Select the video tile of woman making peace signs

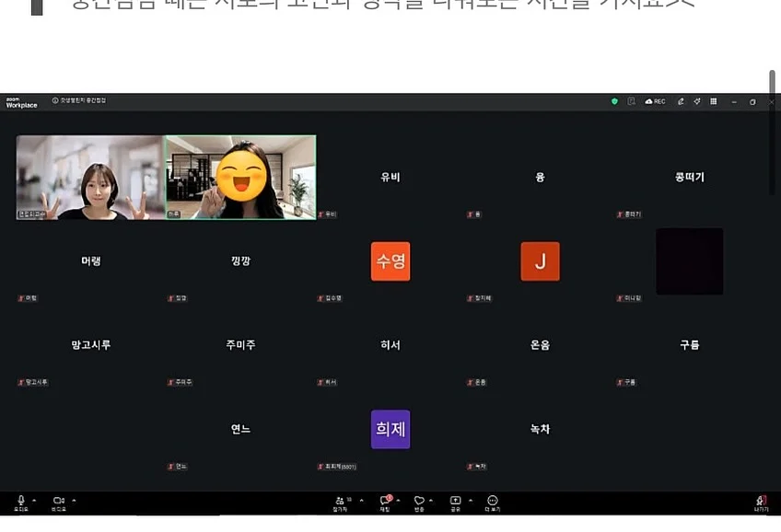coord(90,177)
